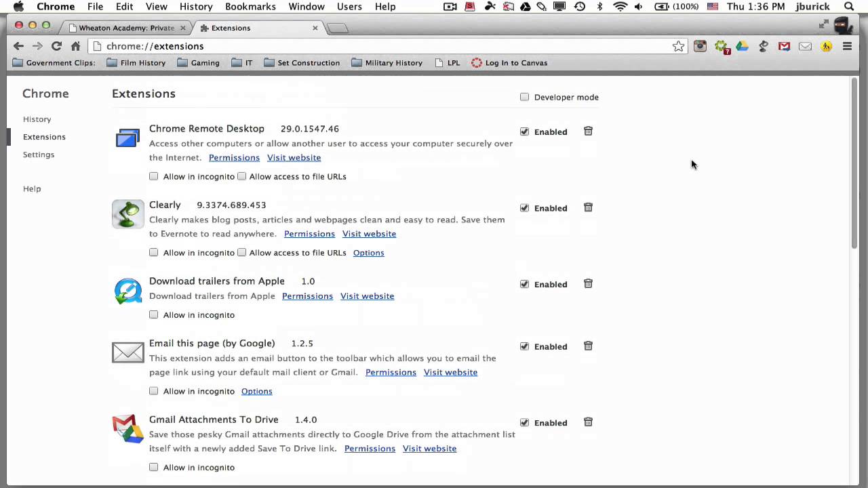
Task: Select History in Chrome sidebar
Action: pos(37,119)
